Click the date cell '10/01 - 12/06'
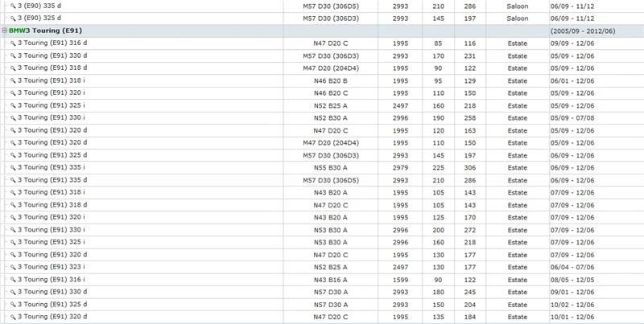Viewport: 644px width, 324px height. [572, 317]
